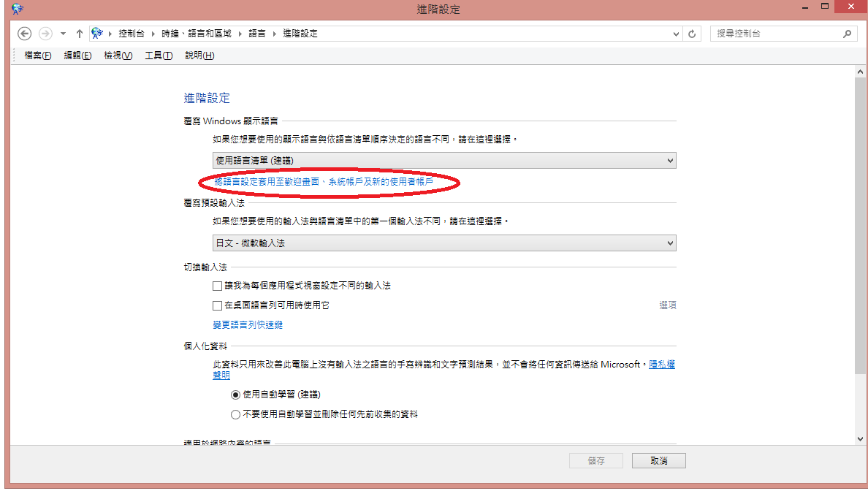
Task: Click the Up one level arrow
Action: pyautogui.click(x=80, y=34)
